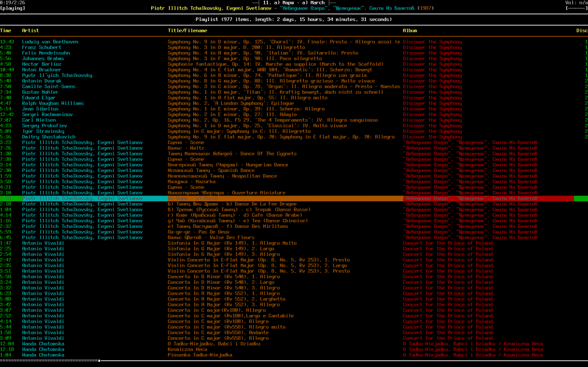The width and height of the screenshot is (588, 367).
Task: Select Anton Bruckner 'Romantic' Scherzo row
Action: point(294,70)
